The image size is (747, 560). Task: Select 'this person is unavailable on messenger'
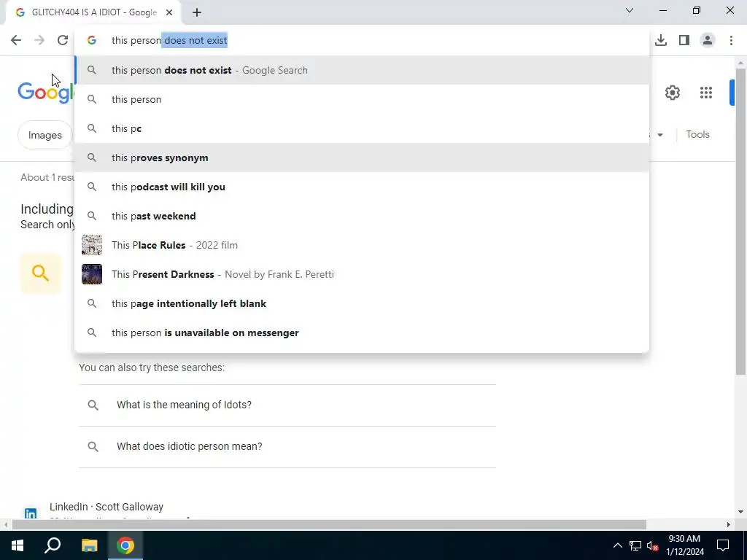coord(362,332)
